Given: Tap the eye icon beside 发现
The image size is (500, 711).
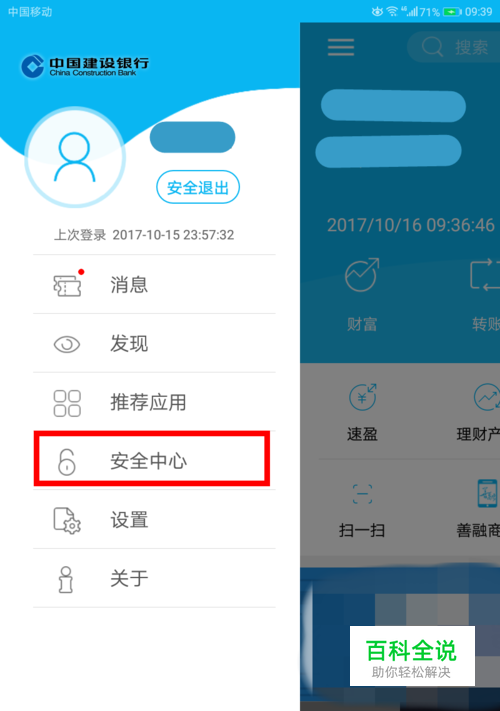Looking at the screenshot, I should point(67,345).
